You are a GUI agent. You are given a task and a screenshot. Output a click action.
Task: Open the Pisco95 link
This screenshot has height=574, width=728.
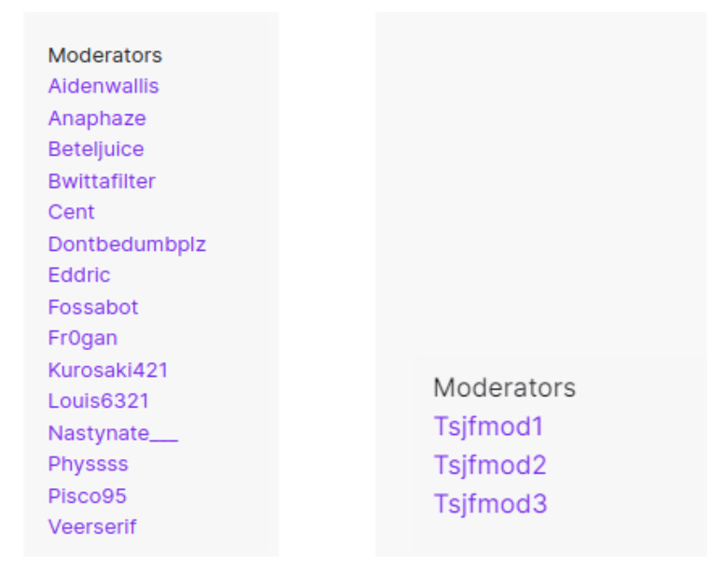click(x=88, y=496)
